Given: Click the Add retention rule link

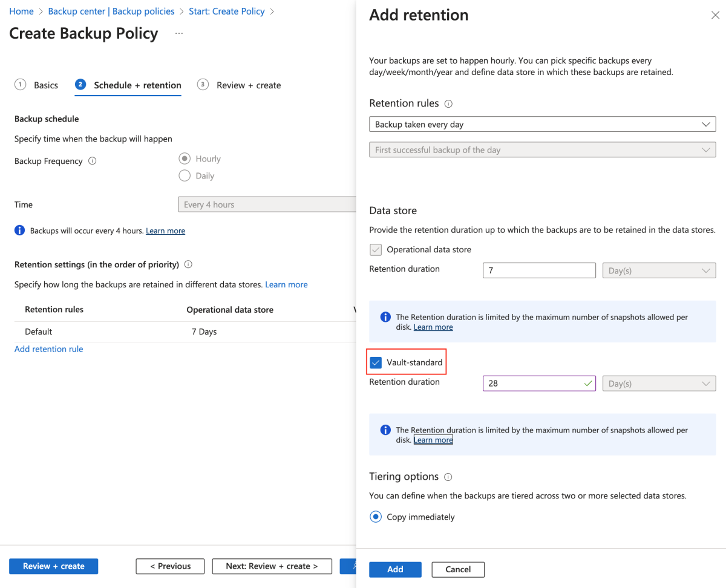Looking at the screenshot, I should coord(48,349).
